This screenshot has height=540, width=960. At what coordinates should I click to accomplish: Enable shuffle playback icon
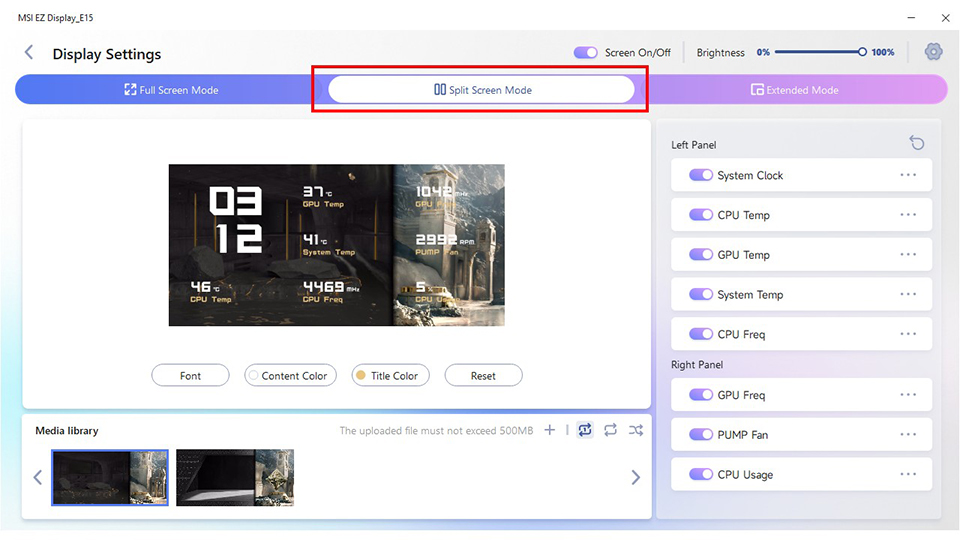pyautogui.click(x=636, y=430)
